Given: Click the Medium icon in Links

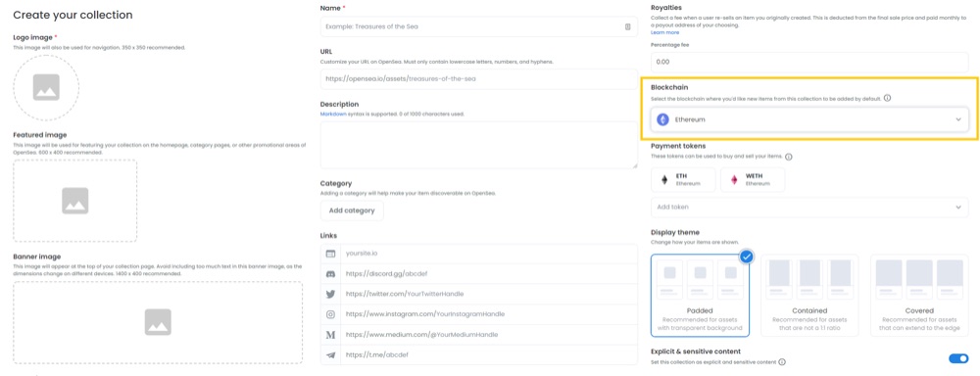Looking at the screenshot, I should [331, 335].
